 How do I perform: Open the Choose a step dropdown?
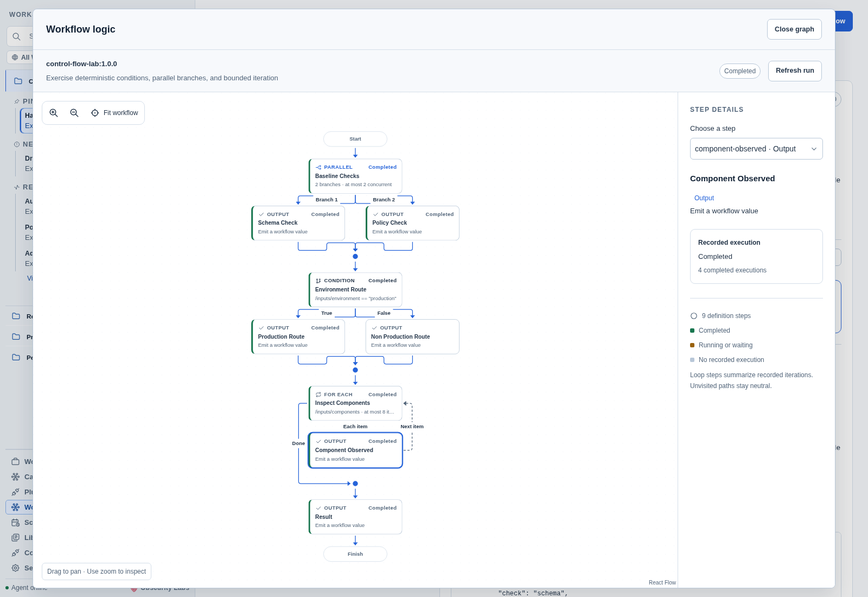point(756,149)
